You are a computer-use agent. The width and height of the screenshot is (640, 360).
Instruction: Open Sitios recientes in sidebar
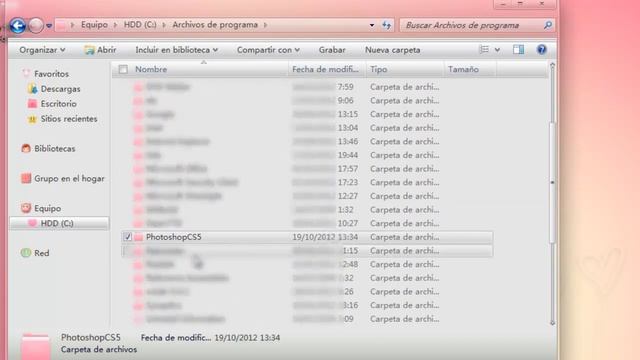coord(69,119)
